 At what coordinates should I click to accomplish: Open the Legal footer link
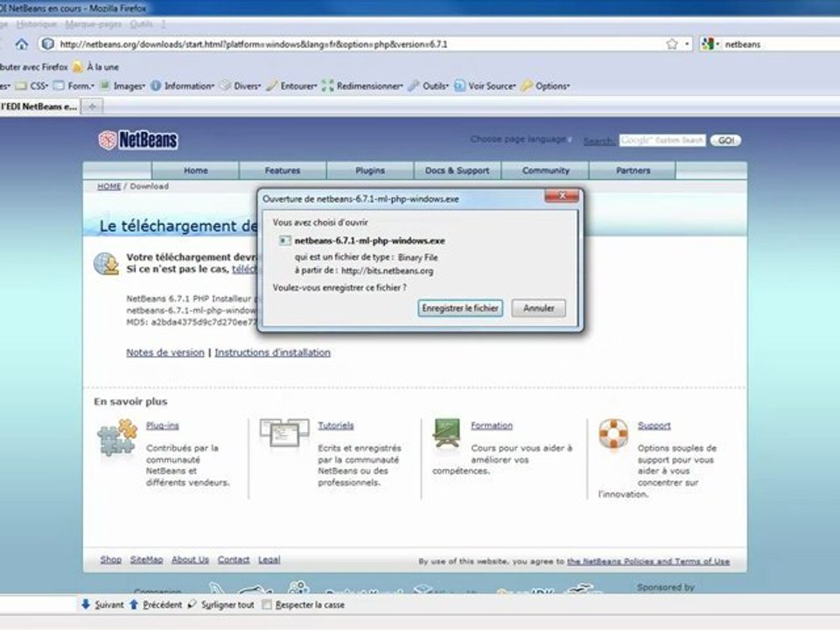coord(269,560)
